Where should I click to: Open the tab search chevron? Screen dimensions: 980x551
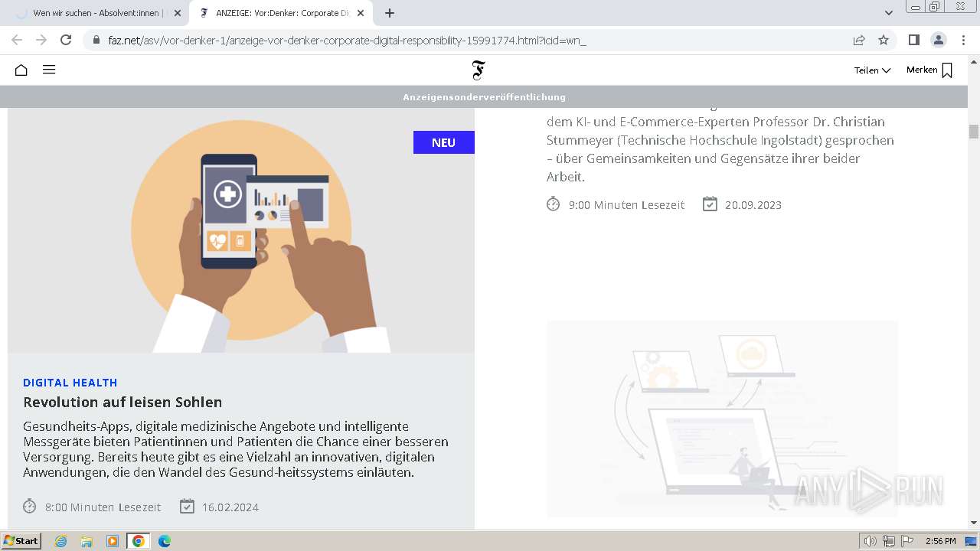(889, 13)
